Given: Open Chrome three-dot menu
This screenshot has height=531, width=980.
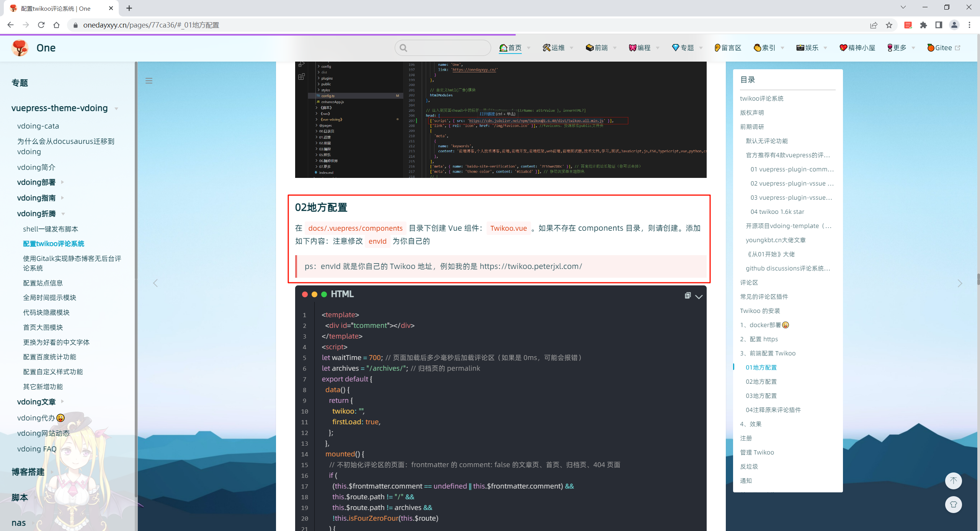Looking at the screenshot, I should coord(969,25).
